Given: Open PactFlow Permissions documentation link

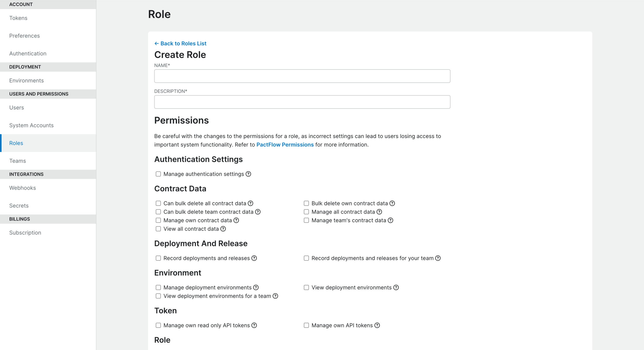Looking at the screenshot, I should pos(285,145).
